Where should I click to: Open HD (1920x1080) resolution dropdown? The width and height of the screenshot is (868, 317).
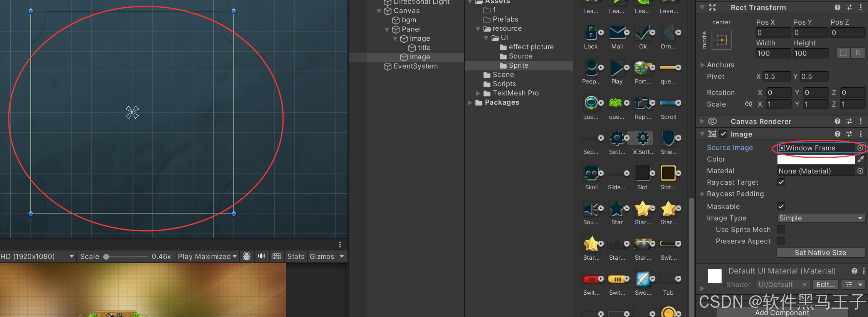37,256
